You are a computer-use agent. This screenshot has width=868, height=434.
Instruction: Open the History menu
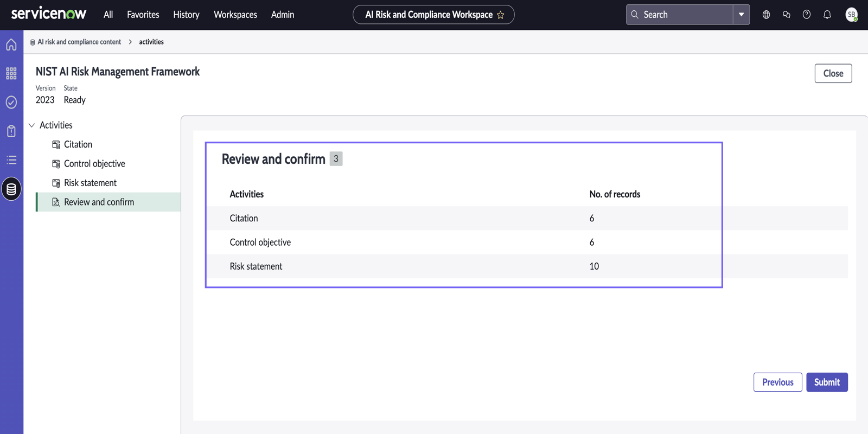point(186,15)
